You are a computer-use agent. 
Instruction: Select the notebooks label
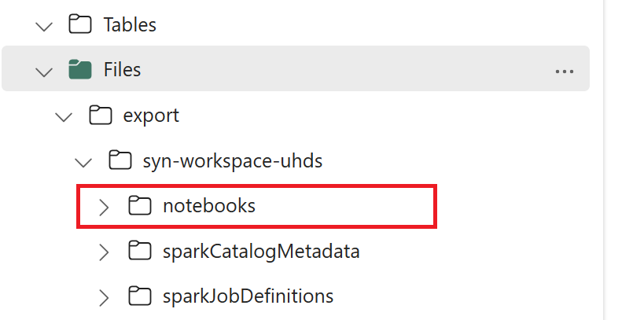click(209, 206)
